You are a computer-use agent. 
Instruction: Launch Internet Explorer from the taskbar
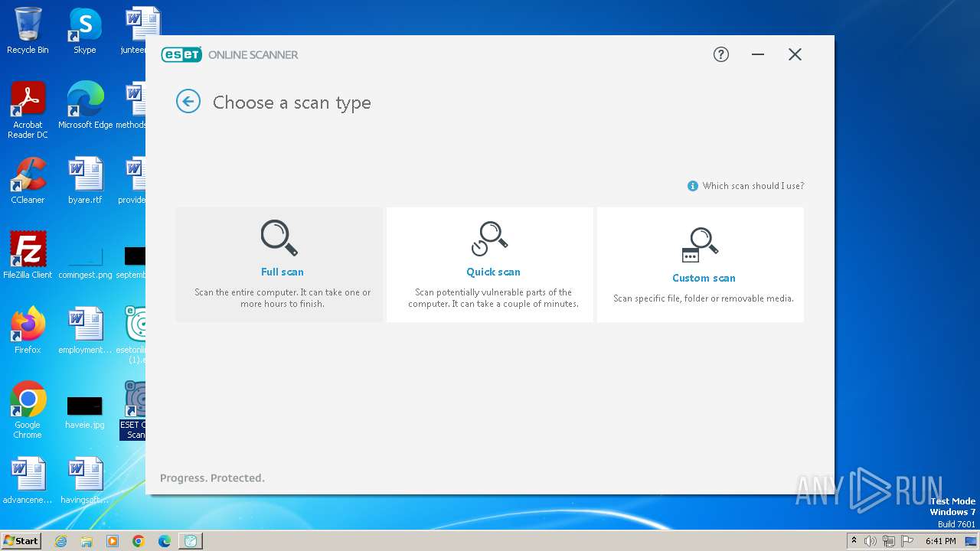(x=61, y=541)
